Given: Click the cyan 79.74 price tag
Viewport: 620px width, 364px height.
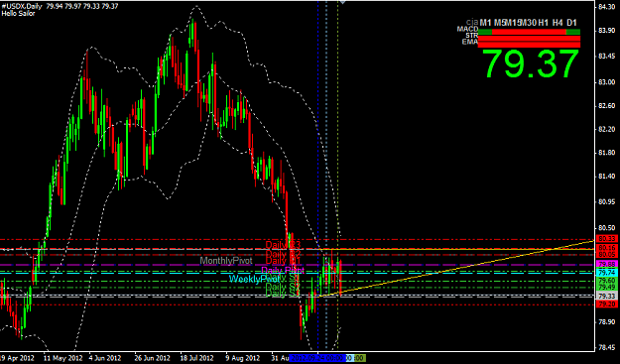Looking at the screenshot, I should [x=607, y=273].
